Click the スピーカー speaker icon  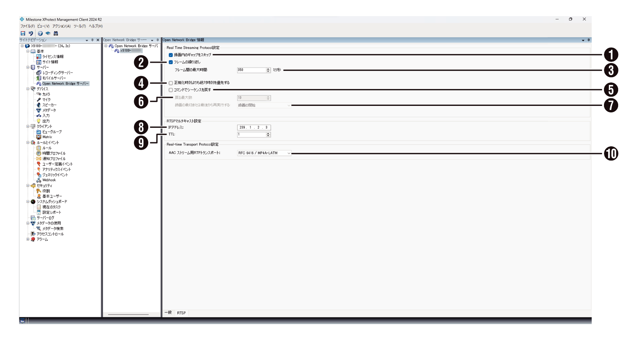(39, 105)
